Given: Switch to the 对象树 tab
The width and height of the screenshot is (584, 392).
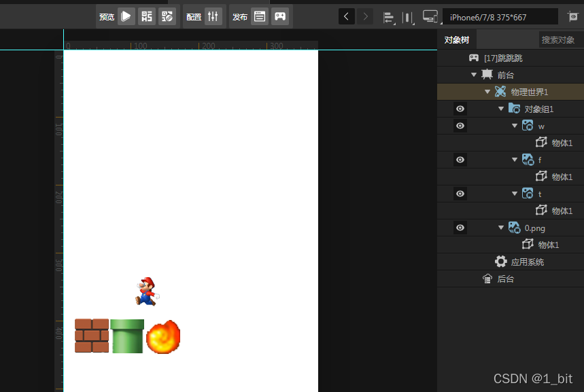Looking at the screenshot, I should 457,40.
